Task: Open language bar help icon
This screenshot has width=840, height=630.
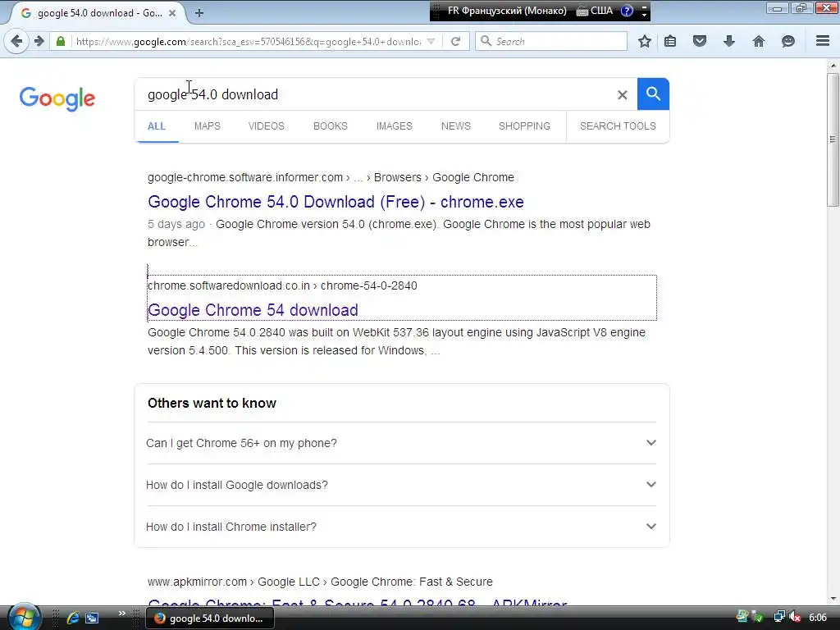Action: tap(627, 11)
